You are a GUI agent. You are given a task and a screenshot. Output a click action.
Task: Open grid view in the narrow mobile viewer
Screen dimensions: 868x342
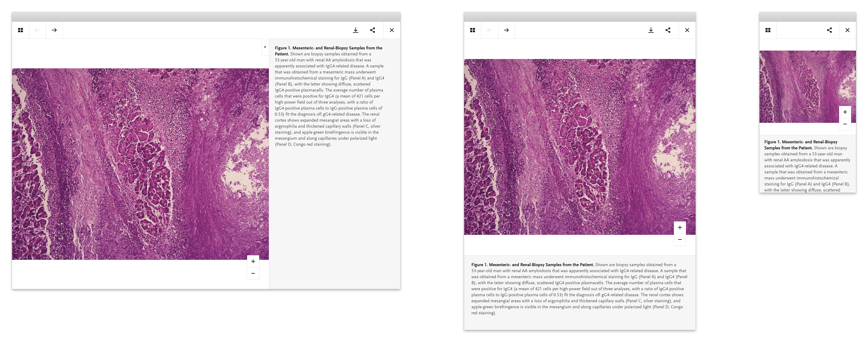(768, 30)
